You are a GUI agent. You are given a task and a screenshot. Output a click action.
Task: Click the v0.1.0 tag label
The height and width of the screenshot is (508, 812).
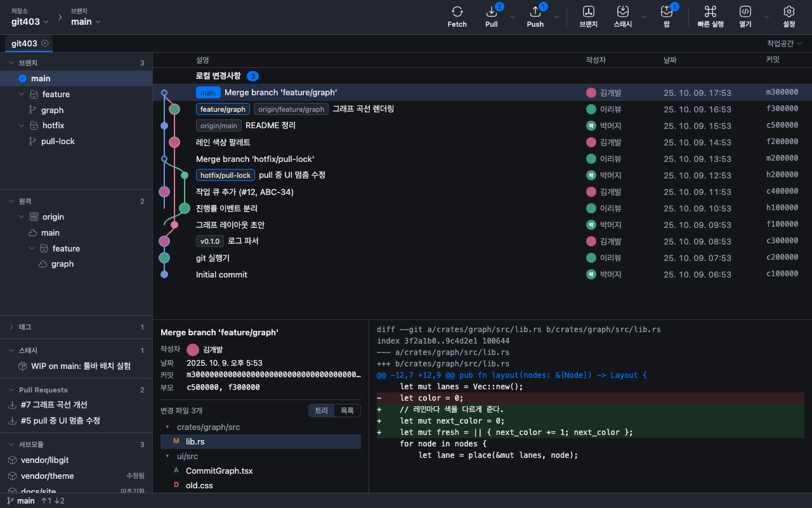[x=210, y=241]
